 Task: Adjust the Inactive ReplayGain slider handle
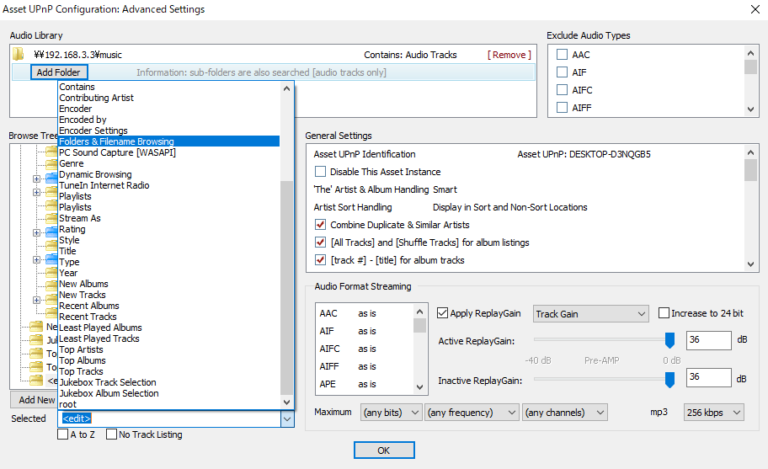coord(670,379)
